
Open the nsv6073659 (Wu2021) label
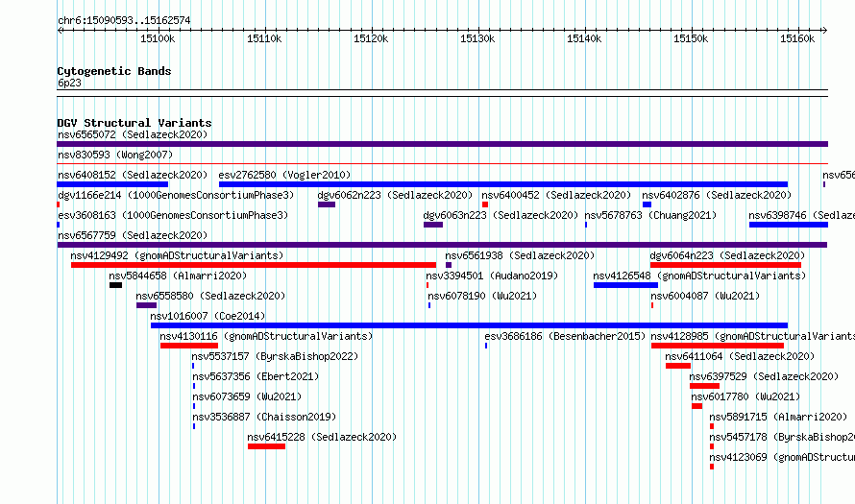click(x=247, y=396)
